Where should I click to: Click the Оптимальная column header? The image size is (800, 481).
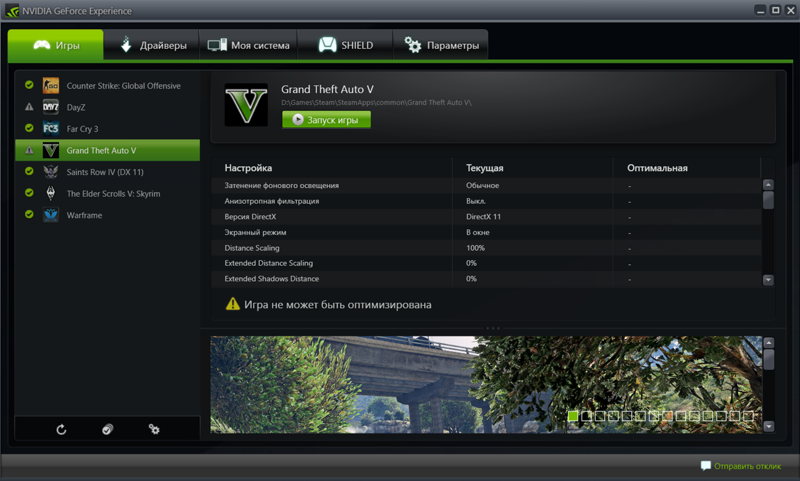(657, 168)
